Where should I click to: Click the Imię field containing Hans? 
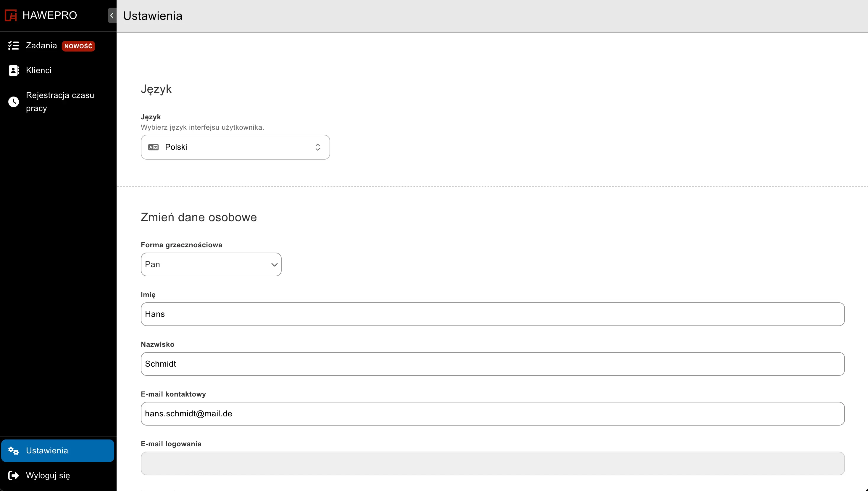click(493, 314)
